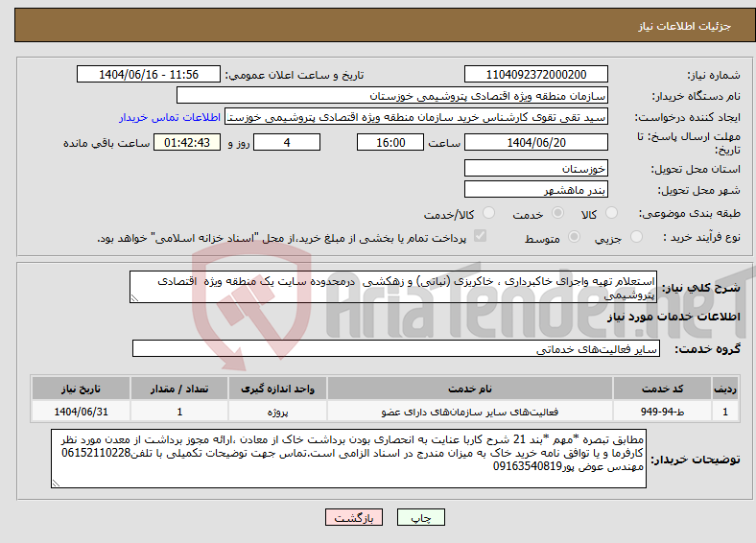Select the کالا/خدمت radio button
This screenshot has width=756, height=543.
coord(488,213)
